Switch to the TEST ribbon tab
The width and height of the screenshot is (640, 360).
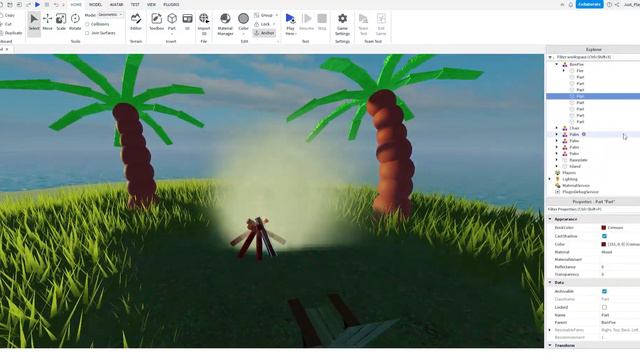point(135,4)
